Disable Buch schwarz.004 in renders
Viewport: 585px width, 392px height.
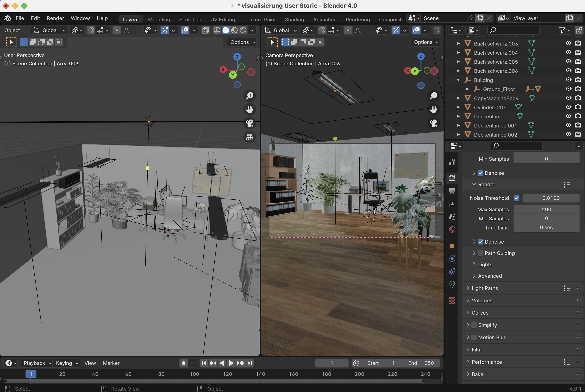578,52
